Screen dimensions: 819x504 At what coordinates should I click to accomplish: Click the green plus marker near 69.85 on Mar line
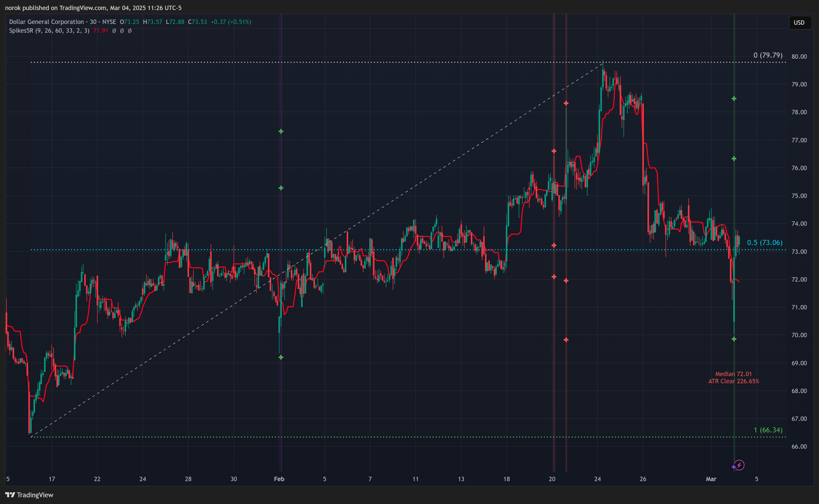pyautogui.click(x=734, y=339)
